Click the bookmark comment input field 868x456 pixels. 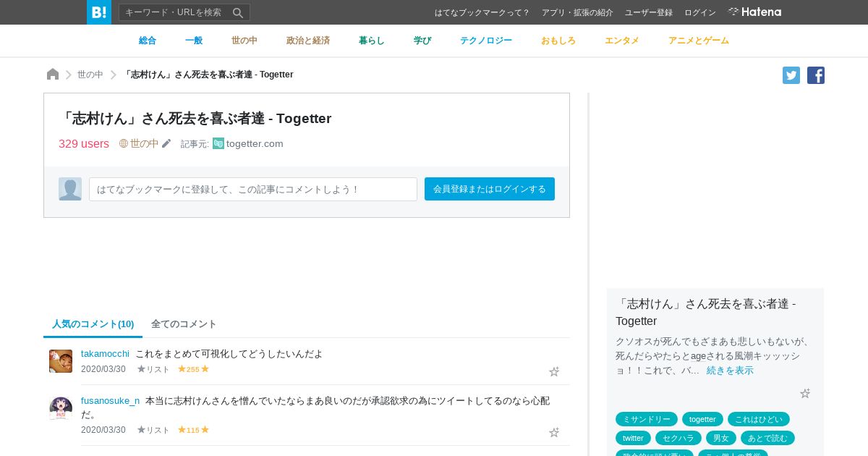253,189
